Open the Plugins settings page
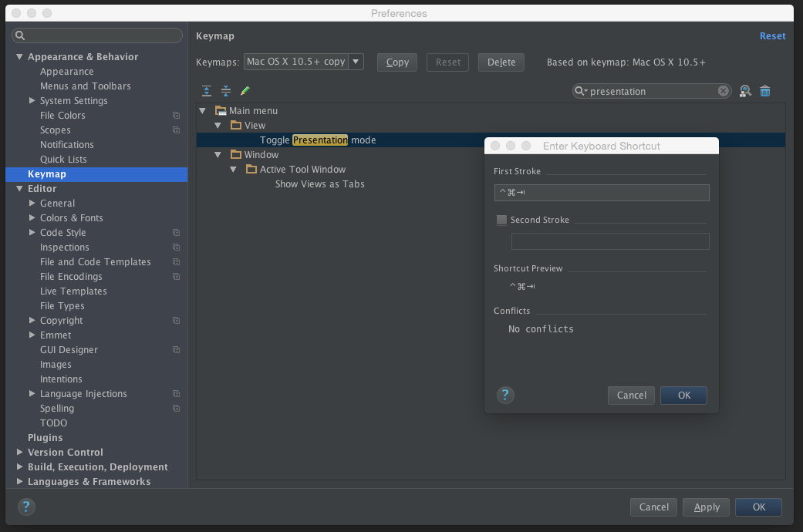 45,438
